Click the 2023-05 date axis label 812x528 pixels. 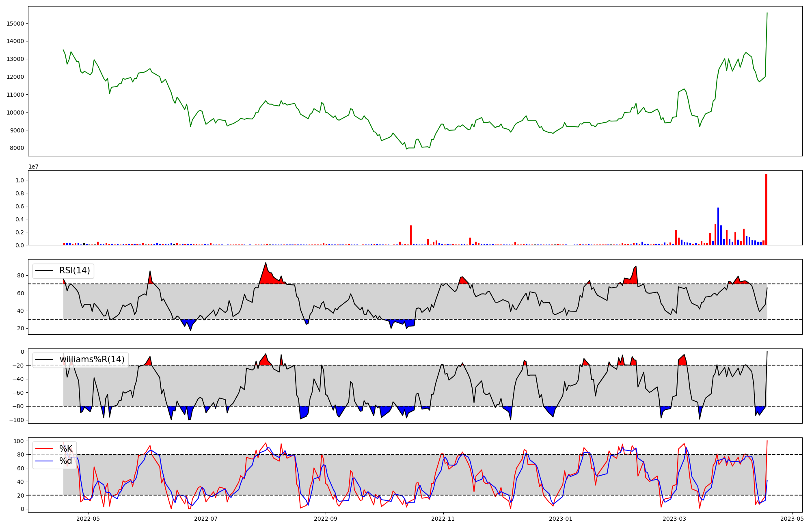[792, 519]
